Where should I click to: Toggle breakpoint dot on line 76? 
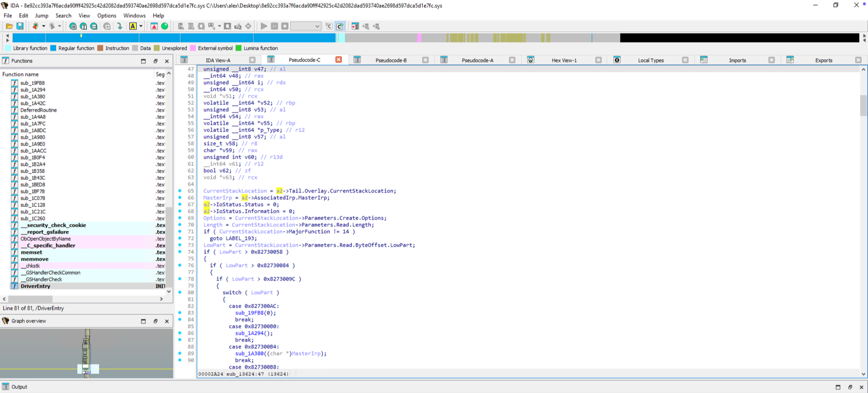tap(179, 265)
